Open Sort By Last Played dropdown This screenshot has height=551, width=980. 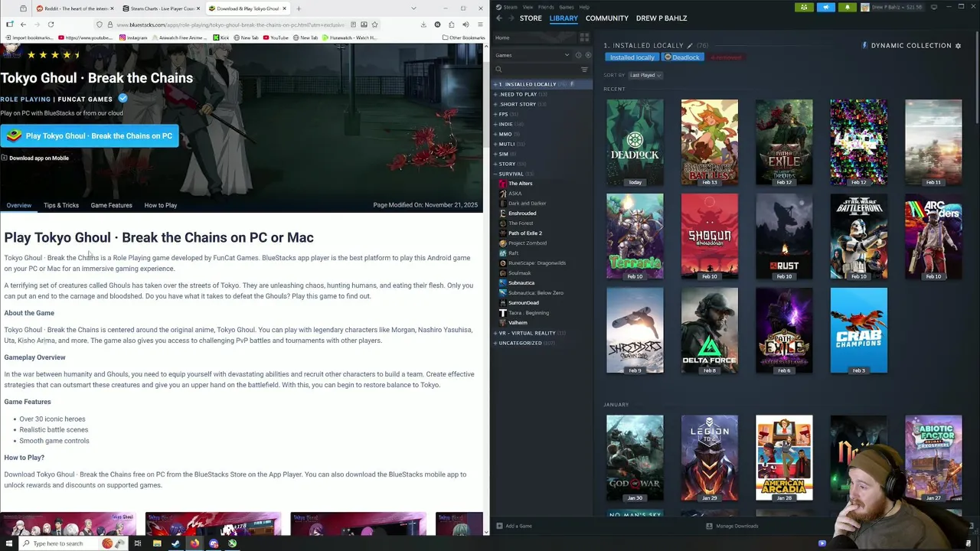coord(645,75)
